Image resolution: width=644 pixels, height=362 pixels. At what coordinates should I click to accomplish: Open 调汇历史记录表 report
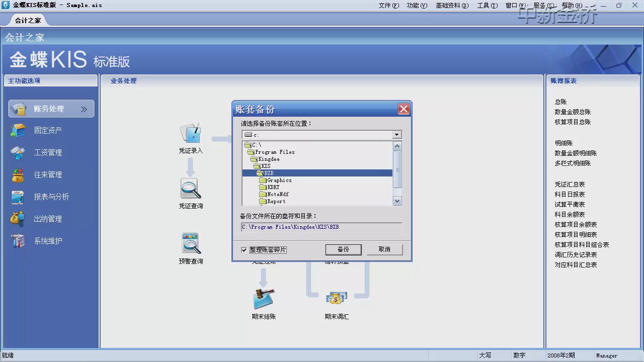[x=576, y=255]
